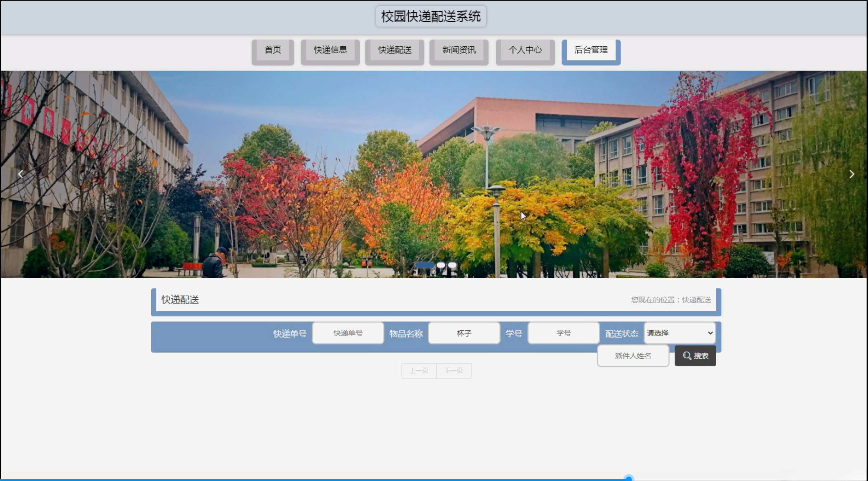This screenshot has width=868, height=481.
Task: Click the blue video progress slider handle
Action: [x=628, y=479]
